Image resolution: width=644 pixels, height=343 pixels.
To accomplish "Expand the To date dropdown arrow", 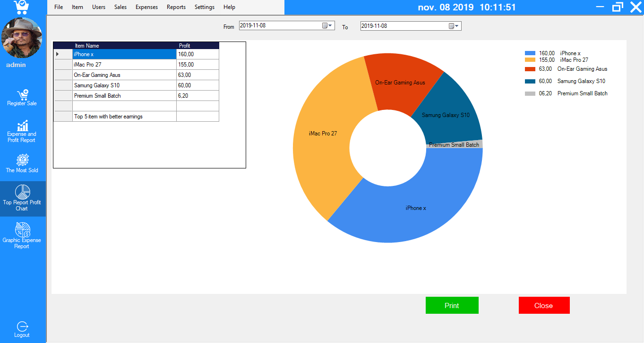I will click(457, 26).
